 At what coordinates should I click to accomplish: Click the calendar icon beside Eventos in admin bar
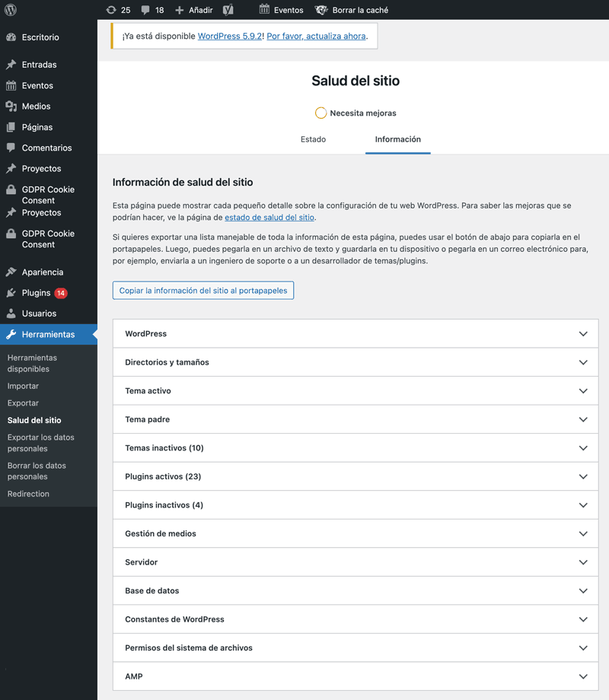pyautogui.click(x=264, y=9)
